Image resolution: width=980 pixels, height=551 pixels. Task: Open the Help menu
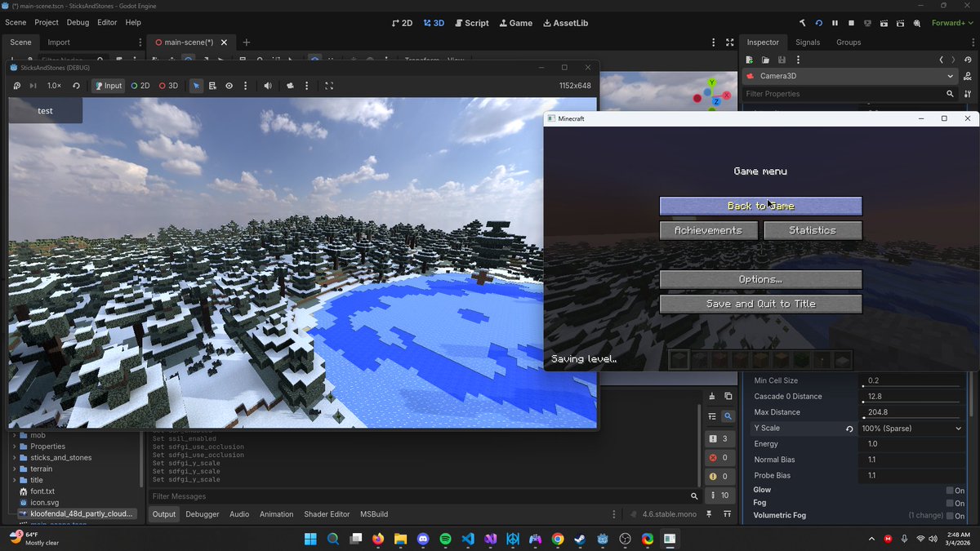click(x=133, y=23)
